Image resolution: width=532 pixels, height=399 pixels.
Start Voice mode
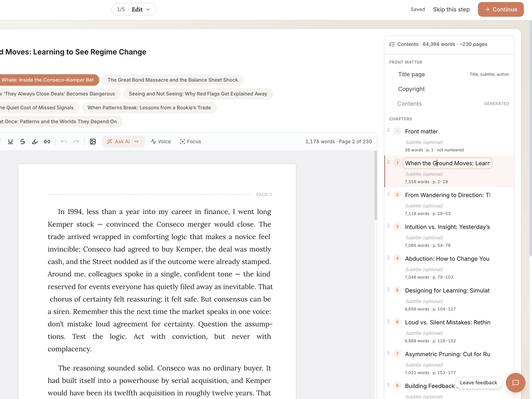click(161, 142)
